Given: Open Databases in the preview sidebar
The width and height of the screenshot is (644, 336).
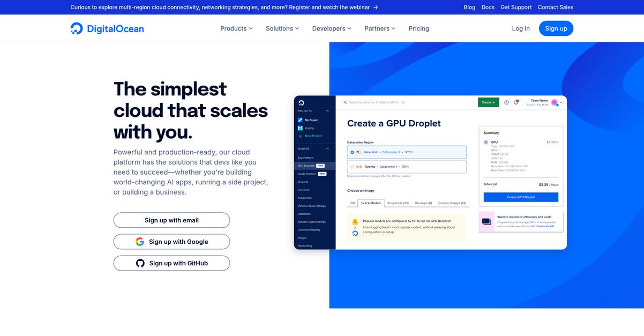Looking at the screenshot, I should click(304, 214).
